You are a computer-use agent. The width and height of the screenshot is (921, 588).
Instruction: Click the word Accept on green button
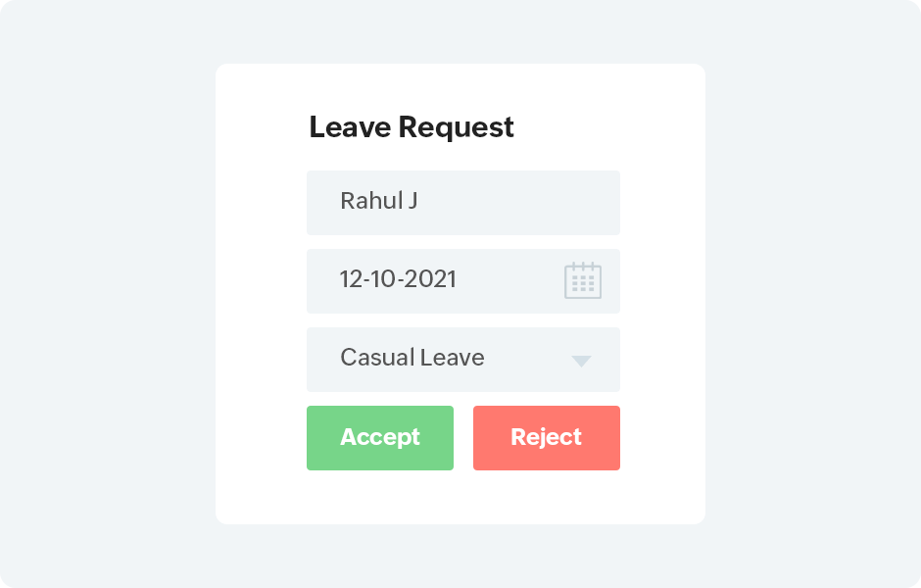click(x=380, y=438)
